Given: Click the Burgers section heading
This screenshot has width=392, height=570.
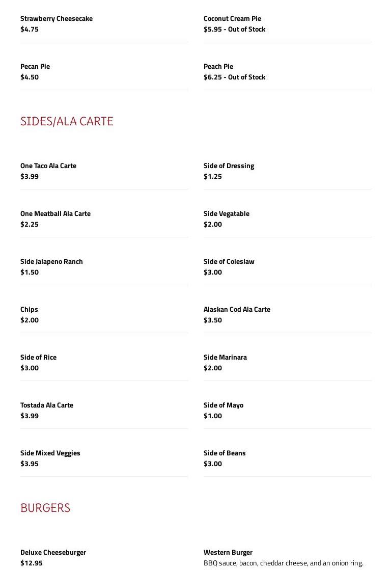Looking at the screenshot, I should tap(45, 508).
